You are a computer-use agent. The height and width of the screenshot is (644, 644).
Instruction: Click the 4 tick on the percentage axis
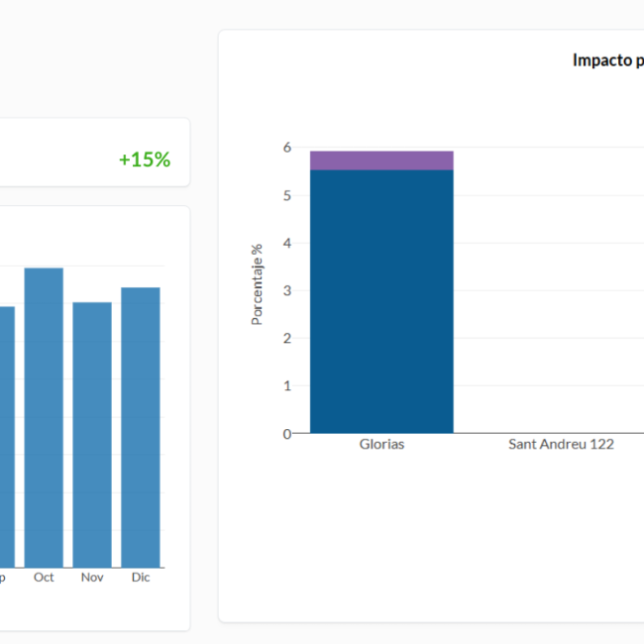(x=287, y=243)
